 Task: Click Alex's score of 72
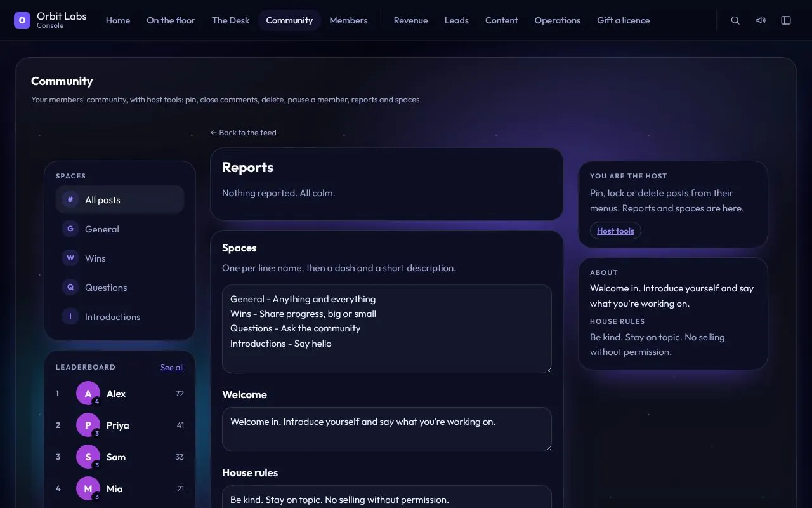(180, 394)
